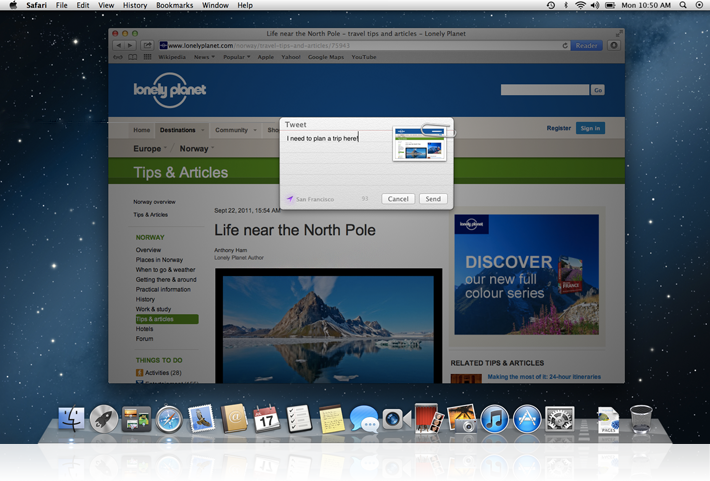Reload the page with refresh icon
This screenshot has width=710, height=481.
565,45
